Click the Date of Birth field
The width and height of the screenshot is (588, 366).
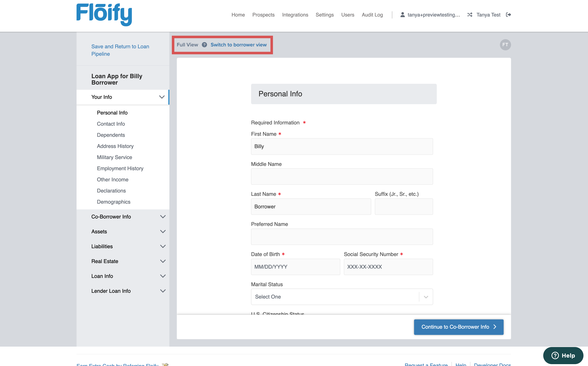point(295,267)
